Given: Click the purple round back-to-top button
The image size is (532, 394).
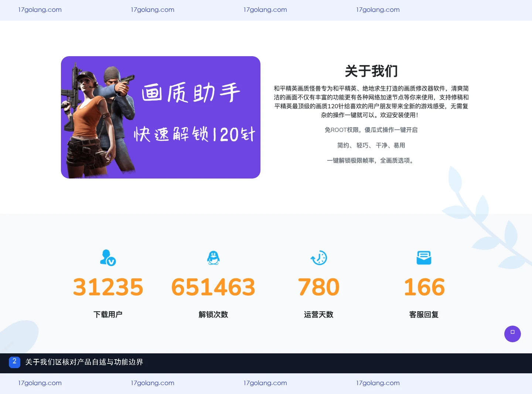Looking at the screenshot, I should click(x=512, y=334).
